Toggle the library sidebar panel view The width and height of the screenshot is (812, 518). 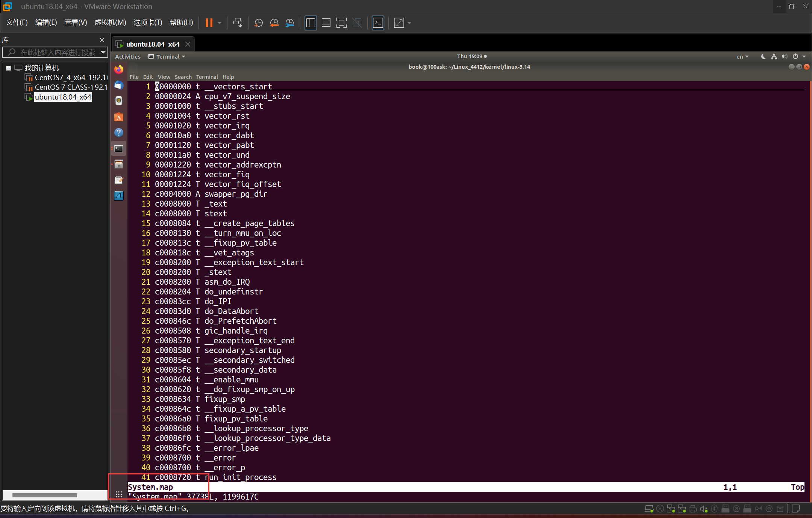pyautogui.click(x=311, y=23)
